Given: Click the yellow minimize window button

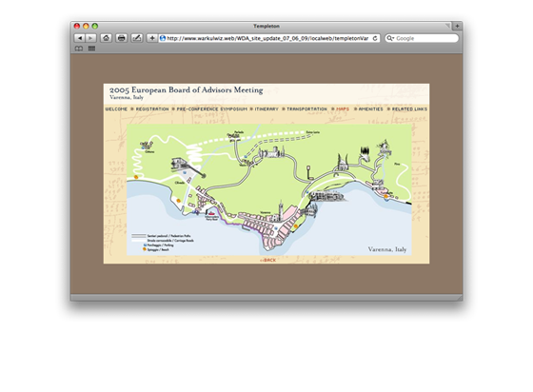Looking at the screenshot, I should coord(86,26).
